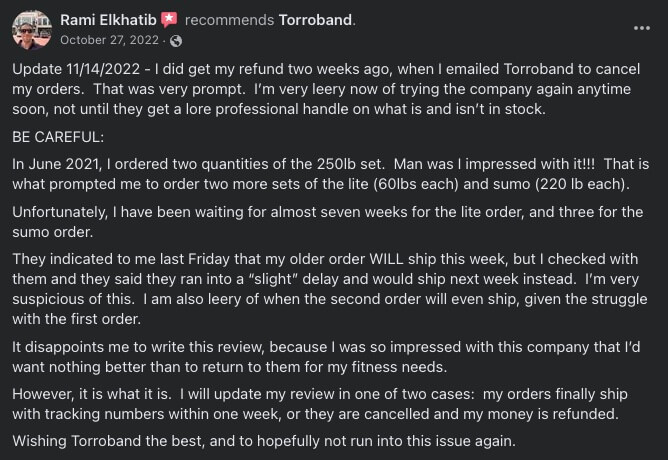
Task: Click the recommendation star badge icon
Action: [x=169, y=19]
